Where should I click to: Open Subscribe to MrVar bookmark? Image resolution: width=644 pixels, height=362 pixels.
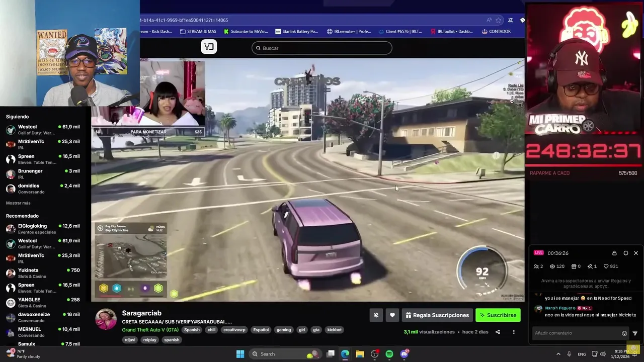tap(246, 31)
